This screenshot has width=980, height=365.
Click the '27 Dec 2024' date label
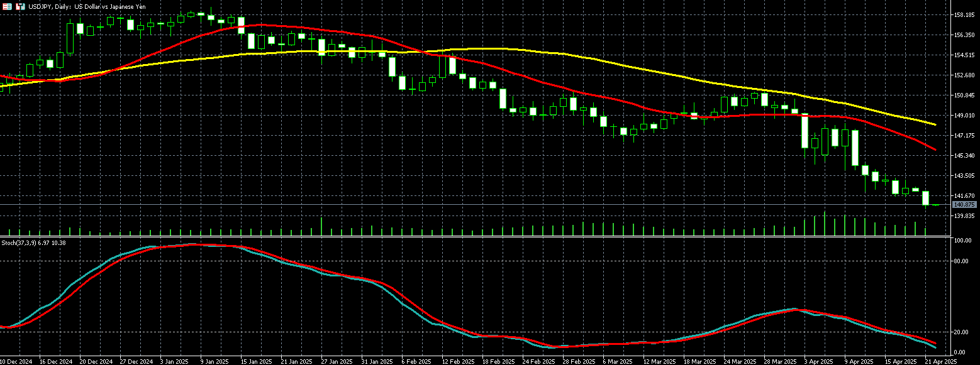[136, 361]
